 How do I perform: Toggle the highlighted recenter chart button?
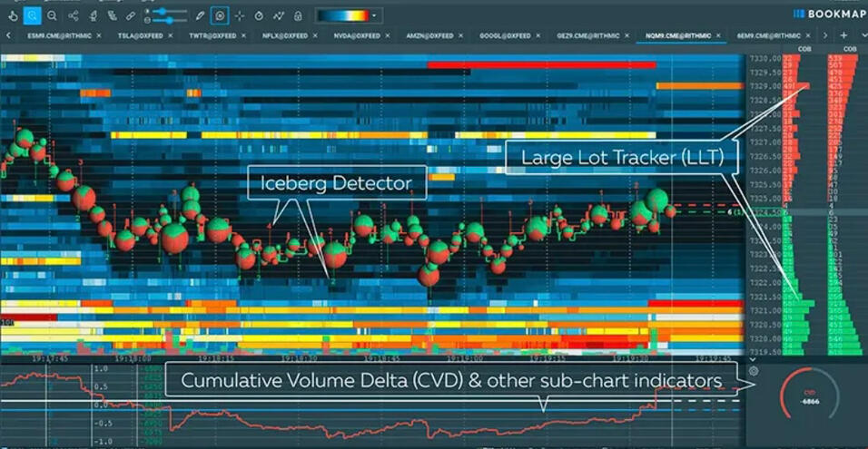tap(220, 15)
